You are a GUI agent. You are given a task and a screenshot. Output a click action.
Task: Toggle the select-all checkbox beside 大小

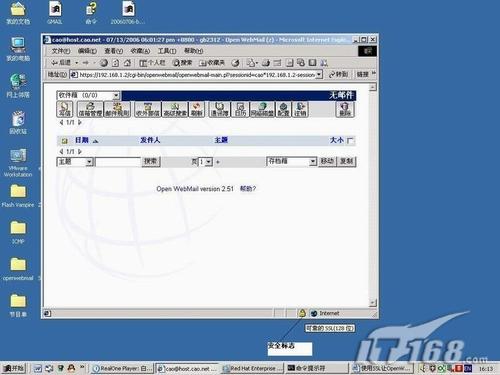350,141
